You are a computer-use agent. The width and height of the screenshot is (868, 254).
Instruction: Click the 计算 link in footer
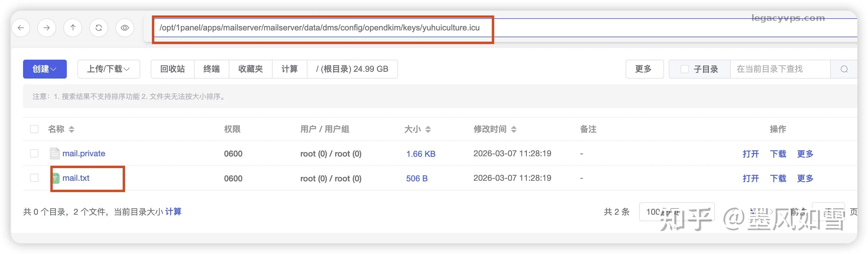[x=173, y=212]
